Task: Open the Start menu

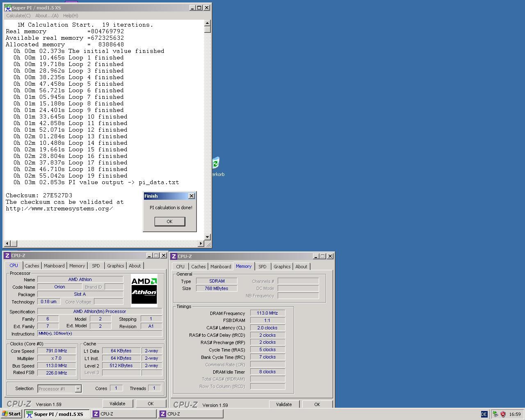Action: (x=11, y=414)
